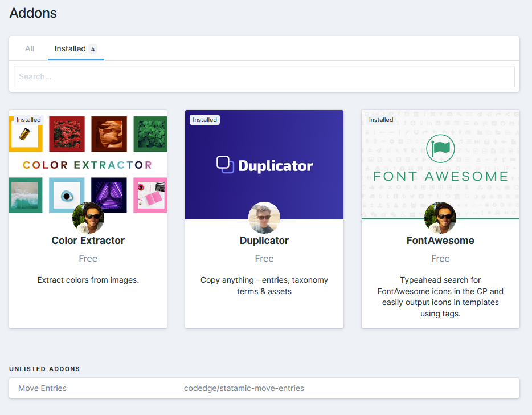The width and height of the screenshot is (532, 415).
Task: Open the FontAwesome addon title
Action: [x=440, y=241]
